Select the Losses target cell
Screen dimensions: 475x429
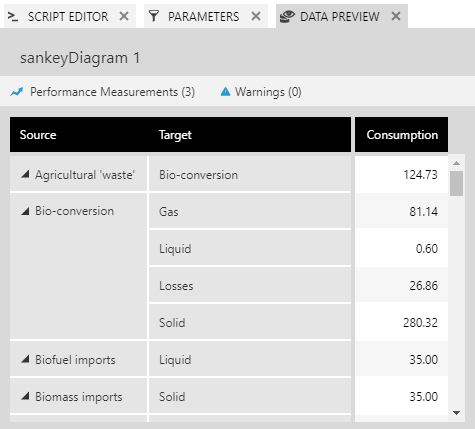point(250,285)
